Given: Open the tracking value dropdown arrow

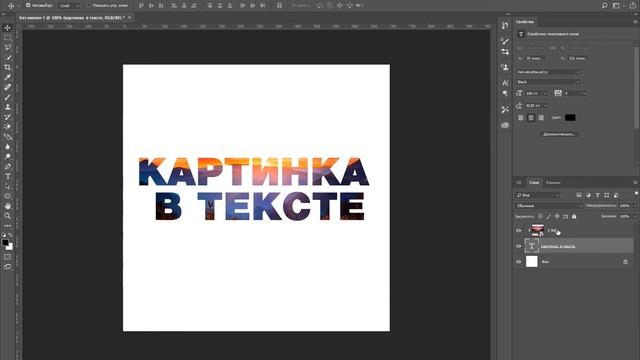Looking at the screenshot, I should (x=584, y=93).
